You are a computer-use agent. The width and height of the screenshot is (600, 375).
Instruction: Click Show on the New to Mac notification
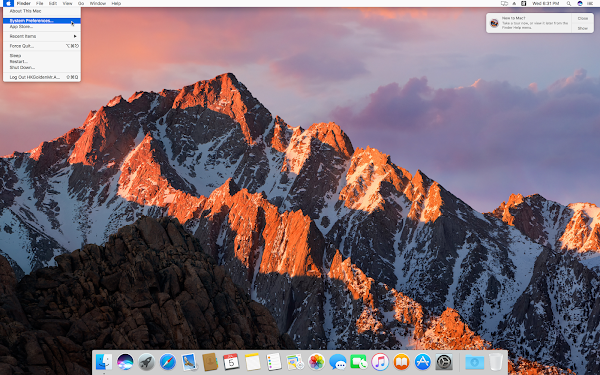pyautogui.click(x=583, y=28)
